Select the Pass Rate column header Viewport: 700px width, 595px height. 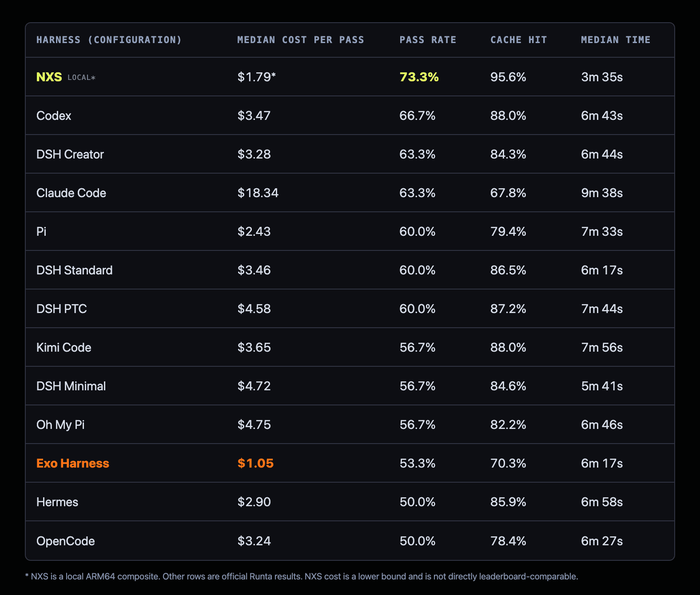(428, 40)
